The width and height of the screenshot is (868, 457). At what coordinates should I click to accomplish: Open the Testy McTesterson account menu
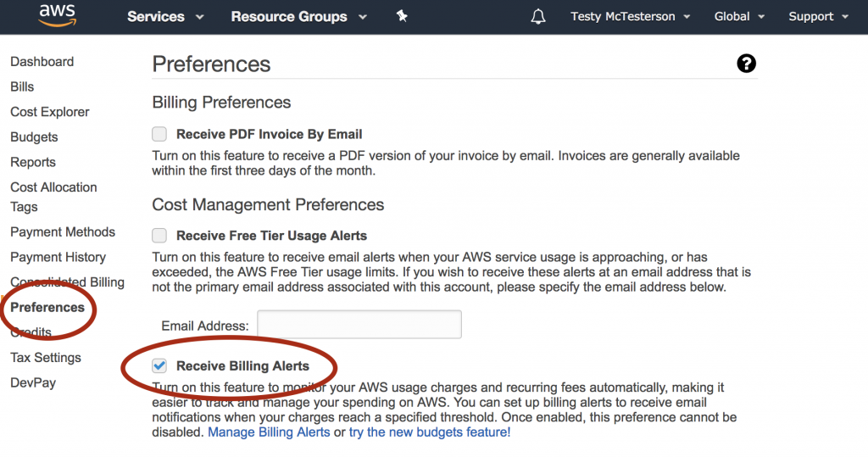tap(631, 17)
